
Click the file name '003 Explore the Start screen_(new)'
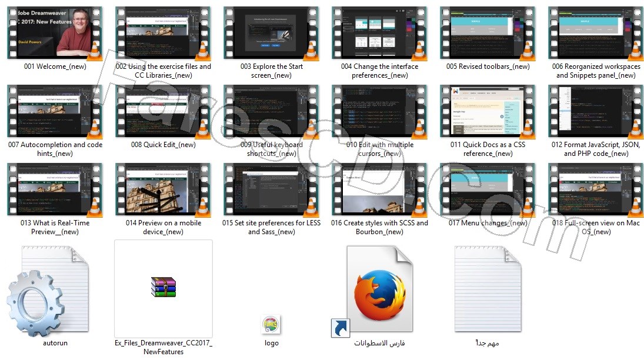click(x=272, y=71)
